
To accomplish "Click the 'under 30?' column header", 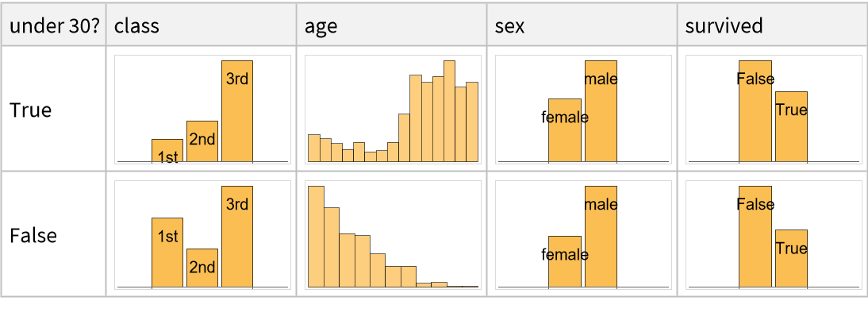I will click(x=54, y=25).
